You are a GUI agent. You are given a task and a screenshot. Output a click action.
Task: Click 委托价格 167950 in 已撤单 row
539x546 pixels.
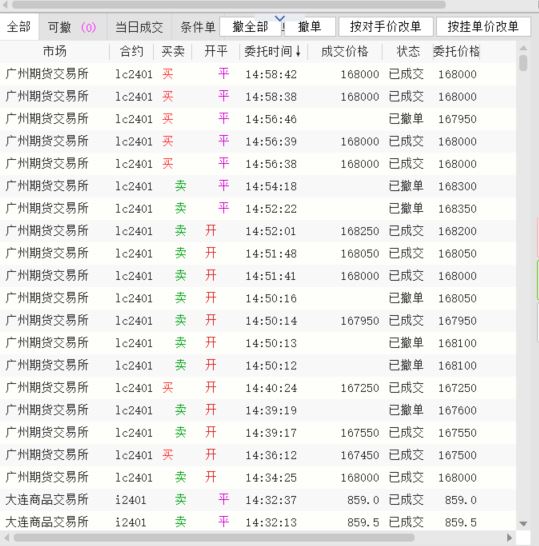coord(457,119)
